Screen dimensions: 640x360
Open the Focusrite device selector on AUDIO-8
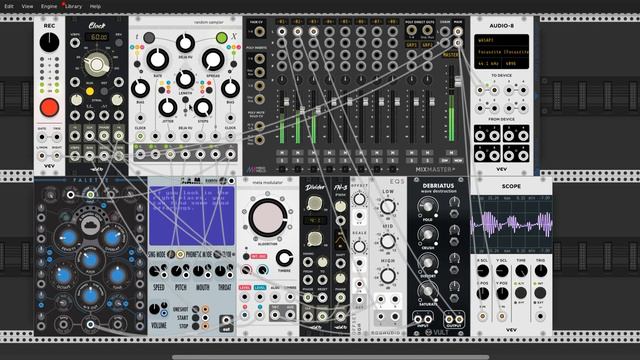[501, 52]
